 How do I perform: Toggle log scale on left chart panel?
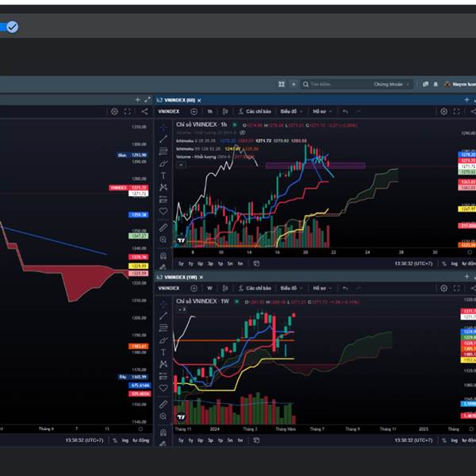point(125,440)
